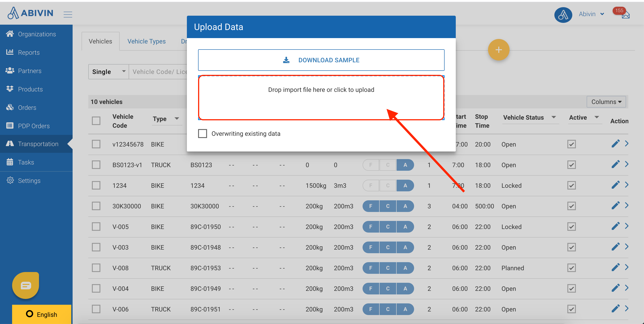Click the Settings gear icon in sidebar
Screen dimensions: 644x324
[x=10, y=180]
